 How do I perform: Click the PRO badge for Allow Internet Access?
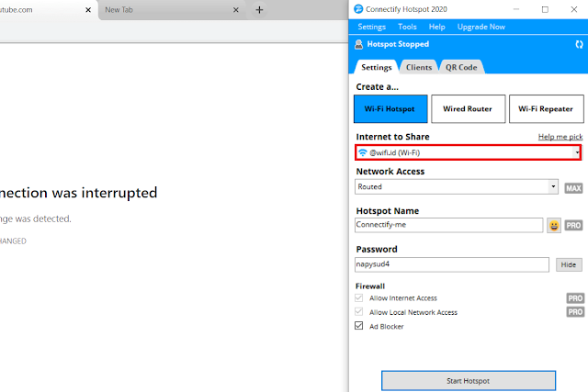tap(575, 298)
